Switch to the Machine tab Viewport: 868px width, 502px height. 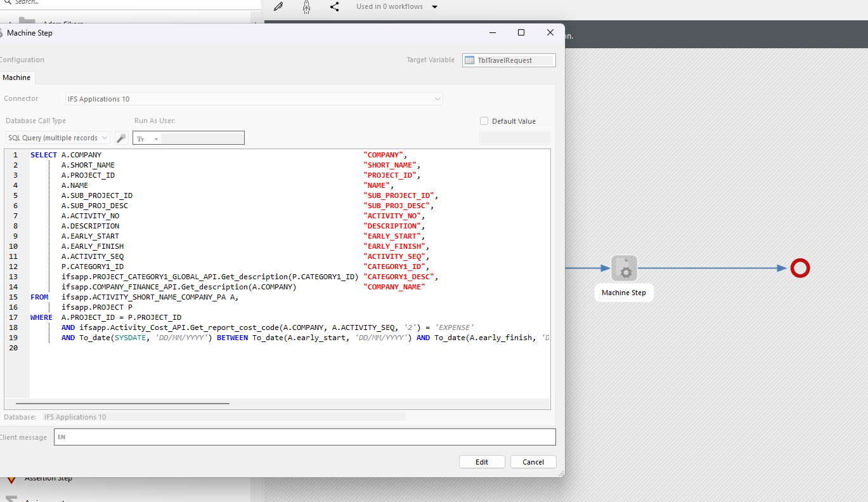pos(16,77)
